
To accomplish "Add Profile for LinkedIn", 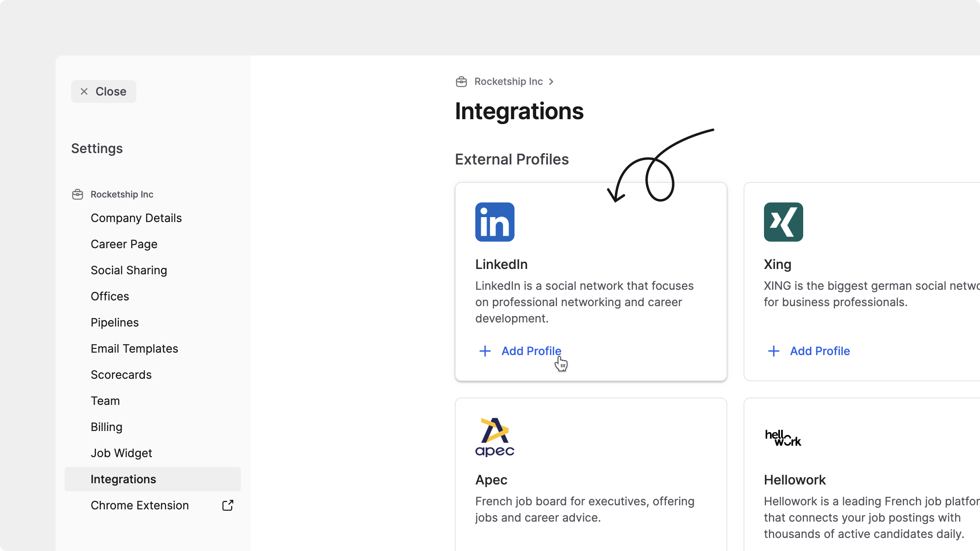I will point(531,351).
